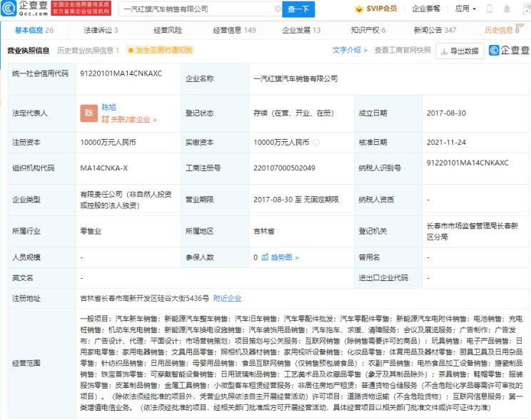This screenshot has width=531, height=420.
Task: Click the mobile phone icon in header
Action: (x=490, y=9)
